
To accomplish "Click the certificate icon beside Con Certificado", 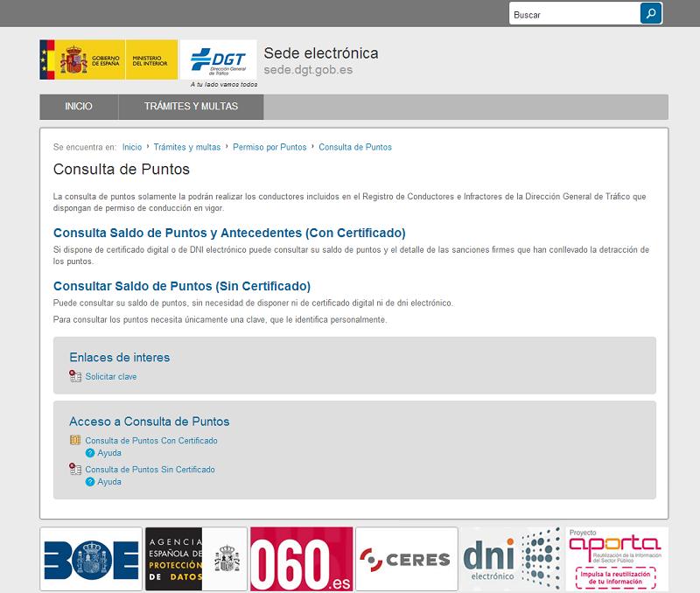I will (x=75, y=440).
